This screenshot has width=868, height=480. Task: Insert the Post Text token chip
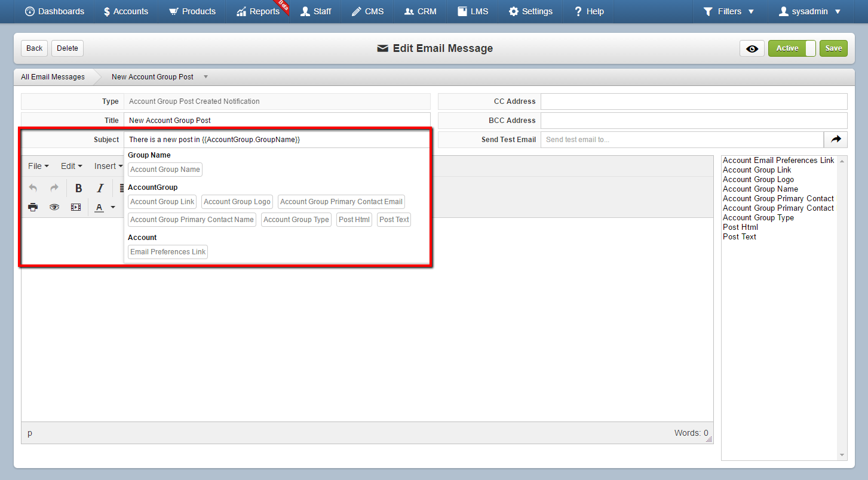click(394, 220)
